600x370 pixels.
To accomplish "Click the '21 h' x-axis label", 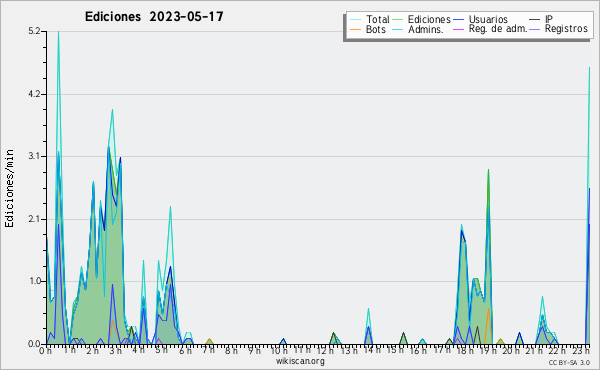I will pyautogui.click(x=535, y=350).
